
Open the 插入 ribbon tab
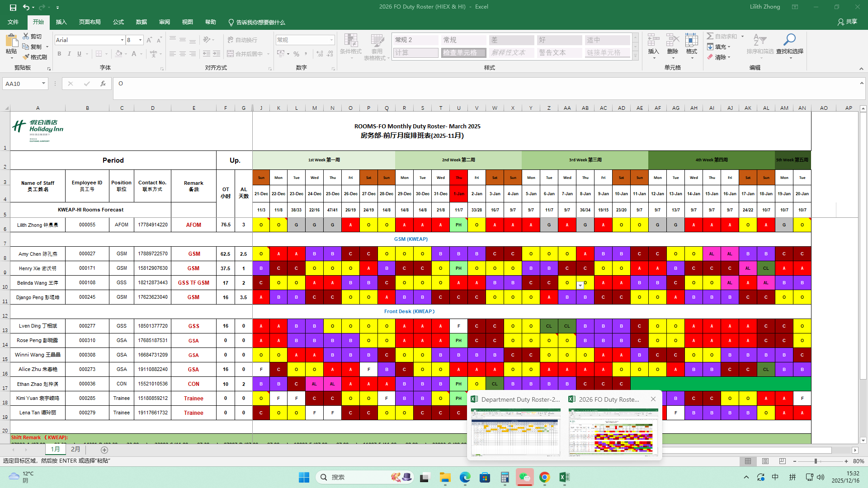click(61, 22)
